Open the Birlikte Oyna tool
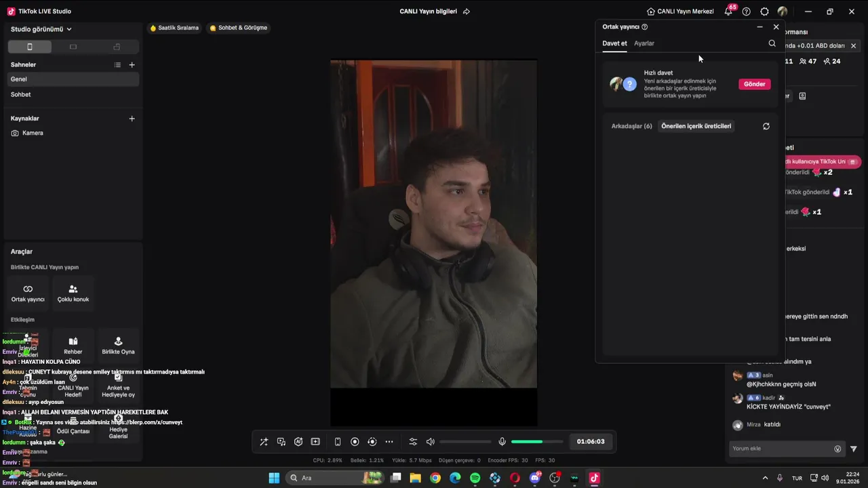 coord(118,346)
